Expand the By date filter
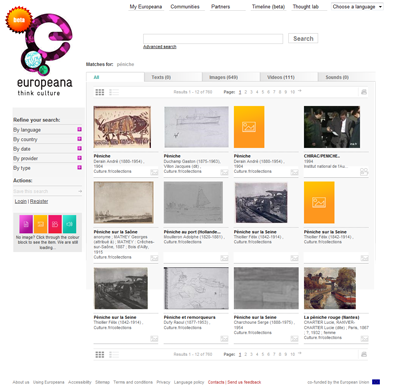Viewport: 400px width, 392px height. click(79, 148)
